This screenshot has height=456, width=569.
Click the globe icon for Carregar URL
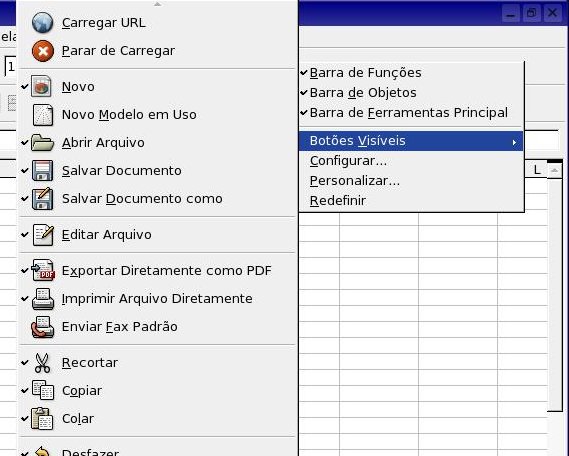click(42, 22)
